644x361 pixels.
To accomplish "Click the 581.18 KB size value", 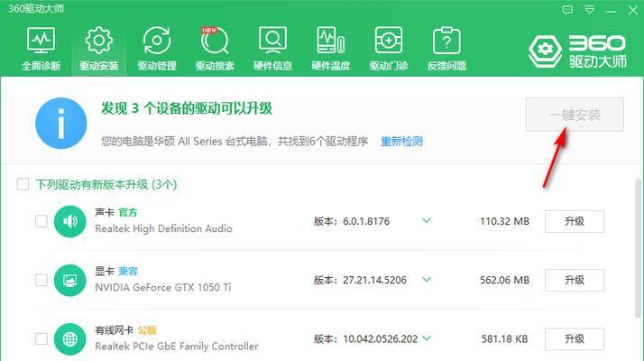I will (504, 338).
